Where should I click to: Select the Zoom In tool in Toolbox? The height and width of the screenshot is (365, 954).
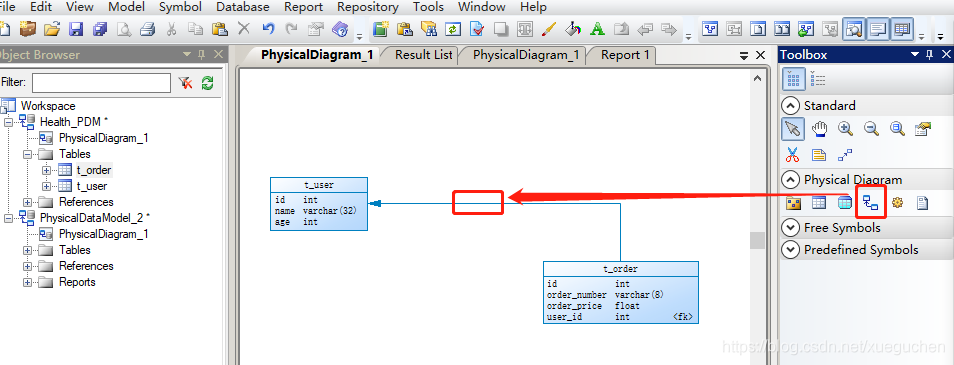845,128
